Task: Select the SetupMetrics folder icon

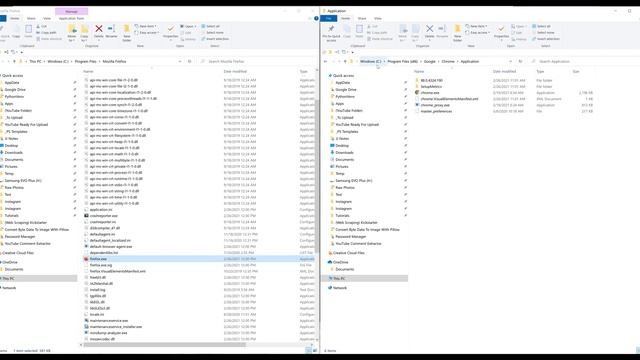Action: point(417,87)
